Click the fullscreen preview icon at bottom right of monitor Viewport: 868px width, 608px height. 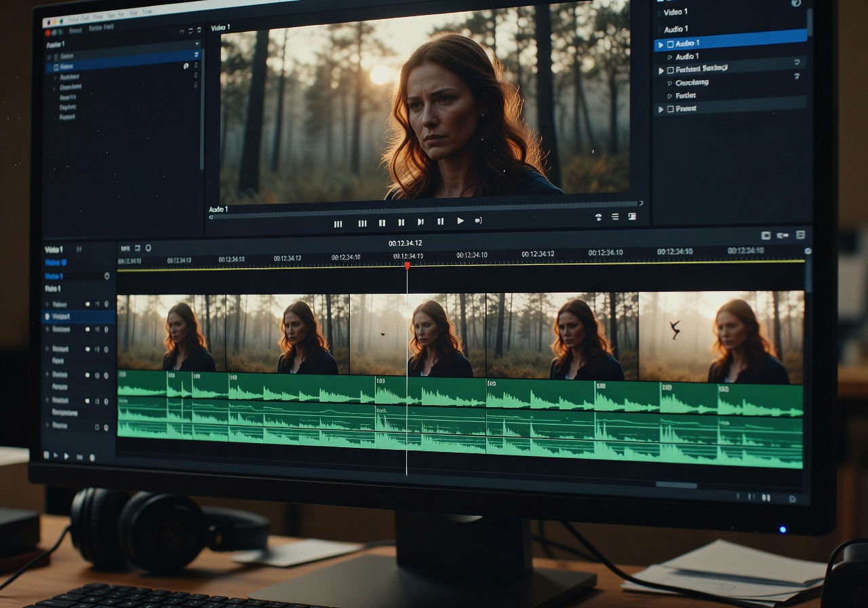(632, 216)
